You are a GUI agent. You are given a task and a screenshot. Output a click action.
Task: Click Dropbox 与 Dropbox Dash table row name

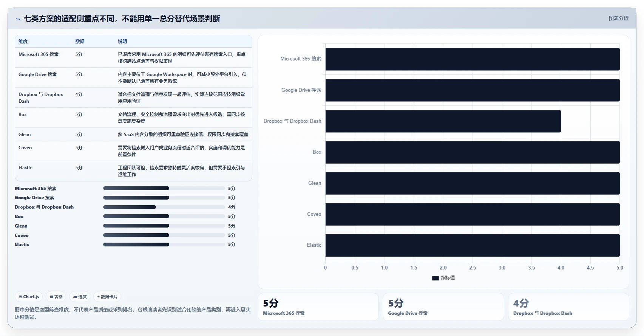(x=41, y=98)
